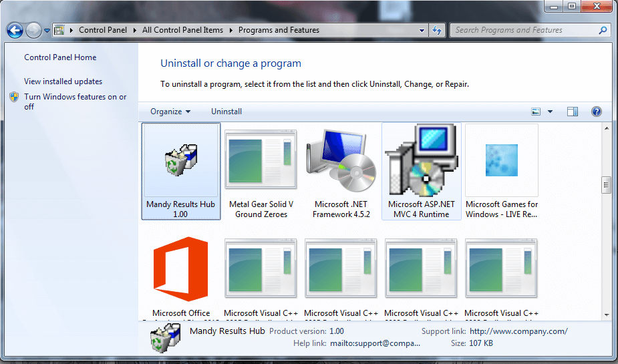Toggle the preview pane icon
The height and width of the screenshot is (364, 618).
pos(573,112)
